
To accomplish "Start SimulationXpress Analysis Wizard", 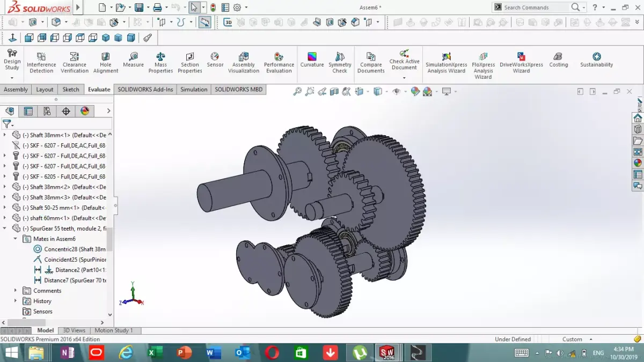I will [x=447, y=63].
